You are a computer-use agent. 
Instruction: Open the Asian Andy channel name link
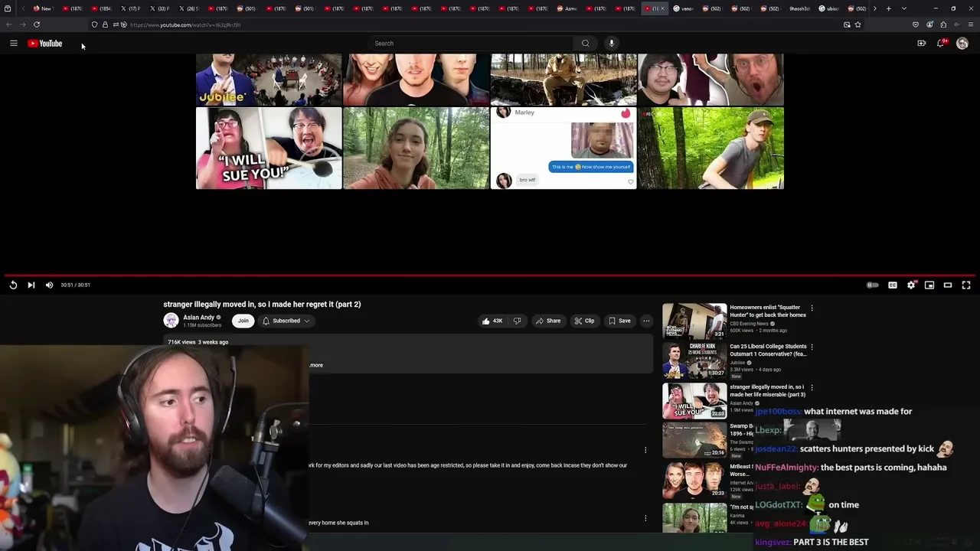[x=199, y=318]
